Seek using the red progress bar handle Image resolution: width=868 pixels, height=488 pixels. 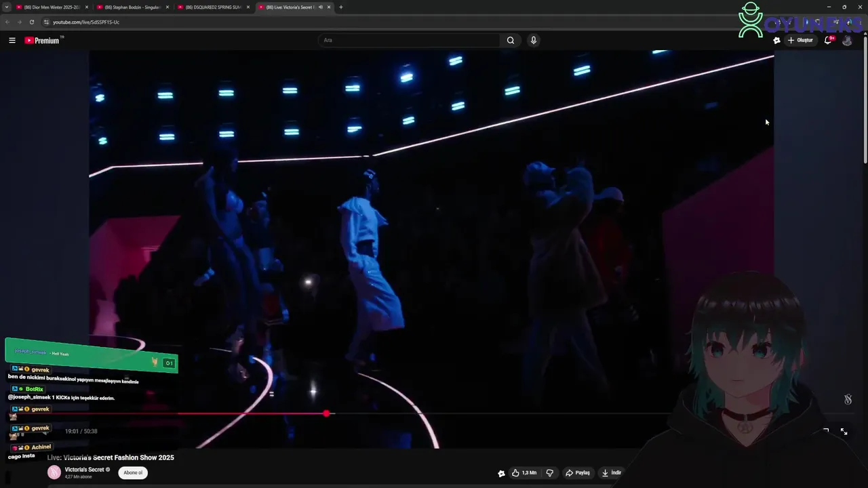coord(327,413)
